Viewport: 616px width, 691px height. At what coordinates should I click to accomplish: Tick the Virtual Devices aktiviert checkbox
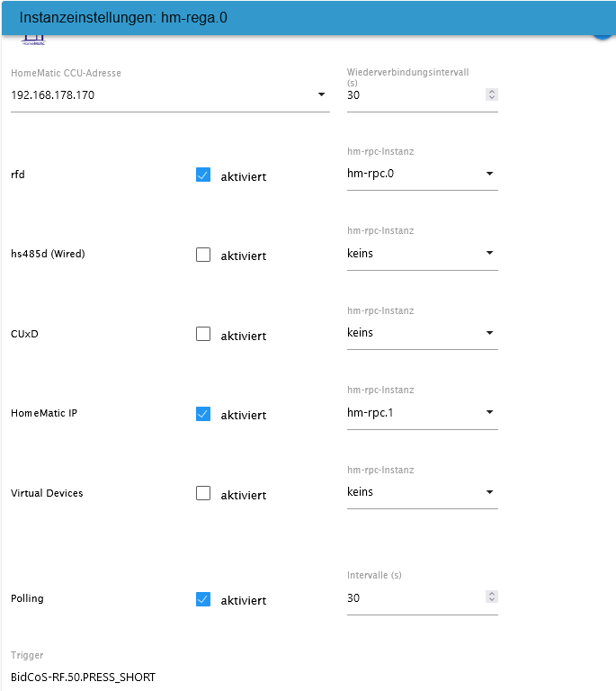tap(203, 493)
